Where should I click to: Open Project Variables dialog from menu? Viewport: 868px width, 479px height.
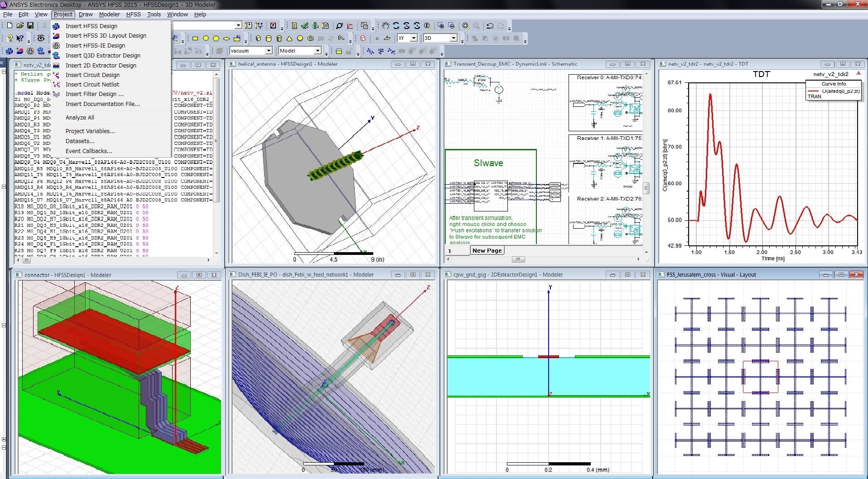tap(90, 131)
